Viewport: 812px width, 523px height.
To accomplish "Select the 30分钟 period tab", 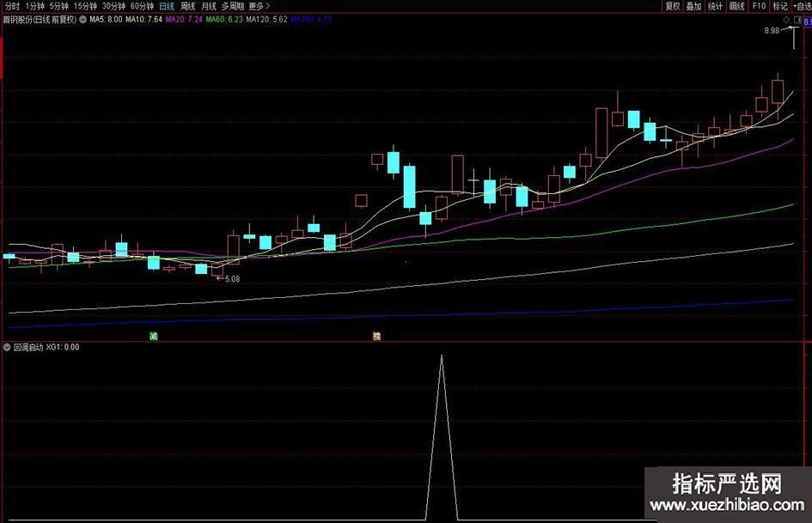I will tap(113, 6).
